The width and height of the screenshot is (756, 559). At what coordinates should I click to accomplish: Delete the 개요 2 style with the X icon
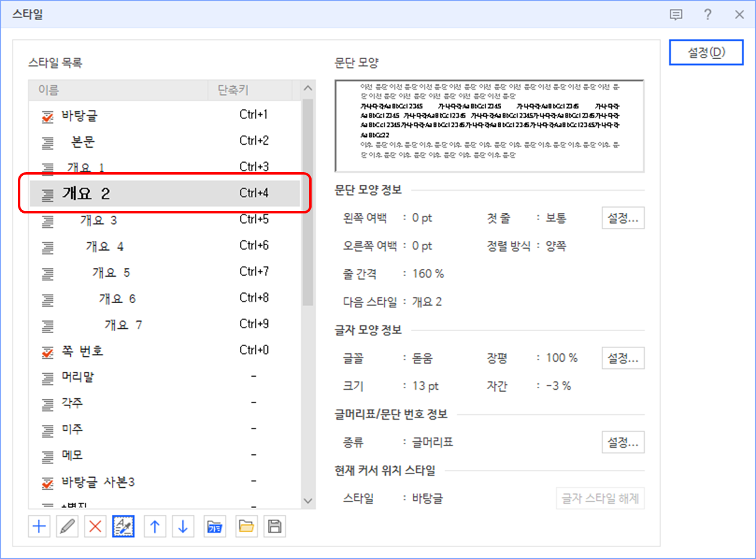[x=95, y=526]
